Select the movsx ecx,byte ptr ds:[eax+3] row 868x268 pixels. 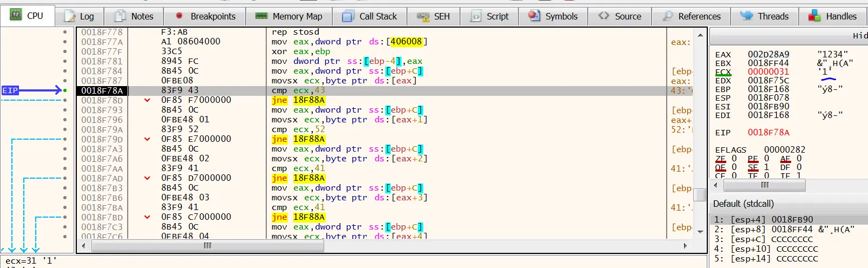[x=350, y=198]
